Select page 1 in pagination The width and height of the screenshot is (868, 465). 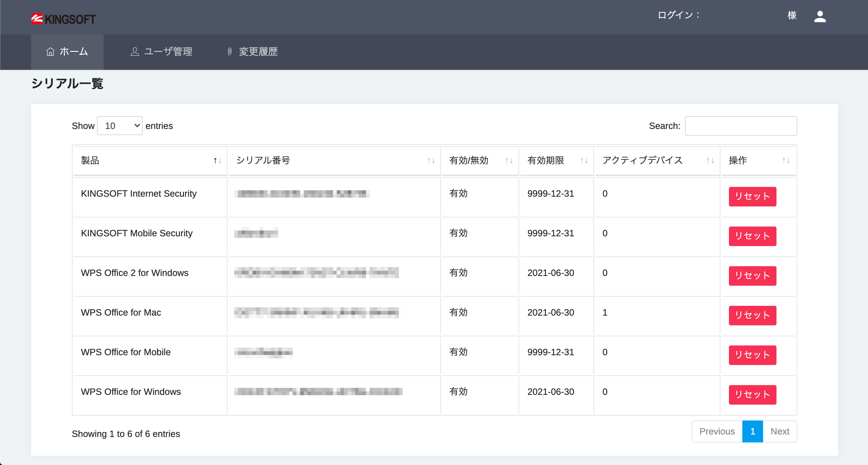point(752,431)
